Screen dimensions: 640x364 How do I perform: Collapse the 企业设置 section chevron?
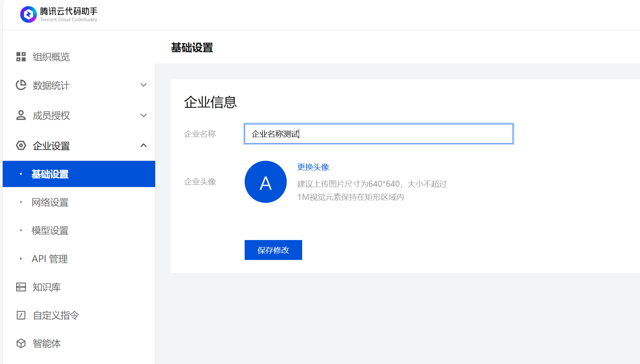[143, 145]
